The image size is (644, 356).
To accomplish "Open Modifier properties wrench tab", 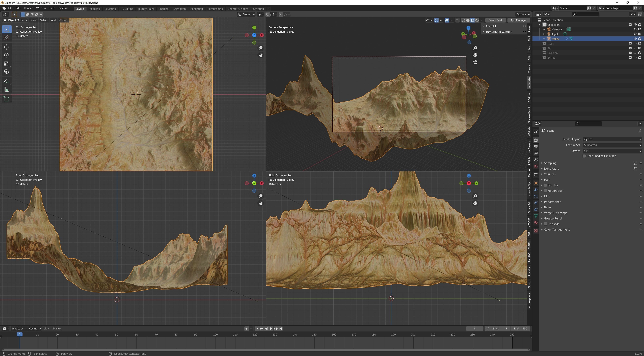I will 536,190.
